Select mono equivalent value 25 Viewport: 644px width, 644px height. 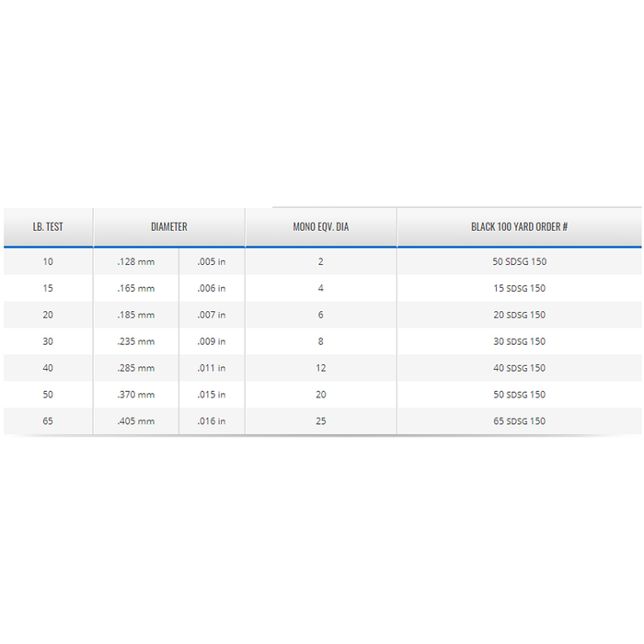[x=320, y=422]
